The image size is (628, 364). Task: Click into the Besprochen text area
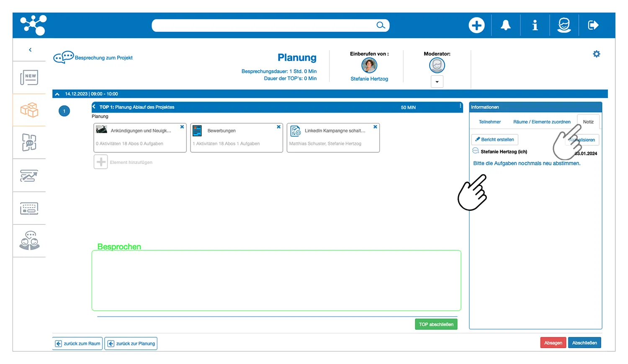click(276, 280)
